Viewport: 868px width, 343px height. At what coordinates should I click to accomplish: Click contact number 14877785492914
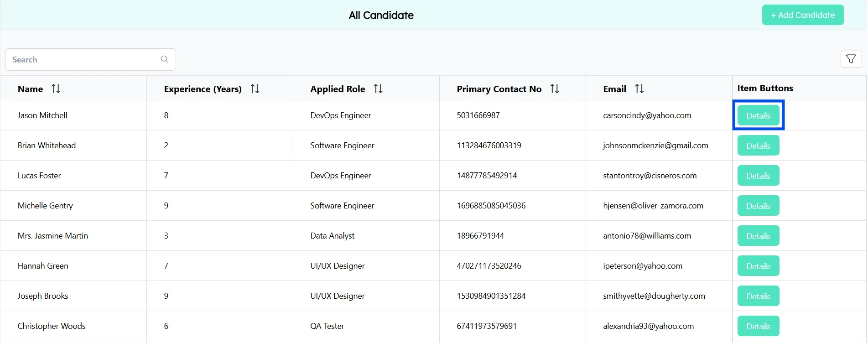coord(487,176)
